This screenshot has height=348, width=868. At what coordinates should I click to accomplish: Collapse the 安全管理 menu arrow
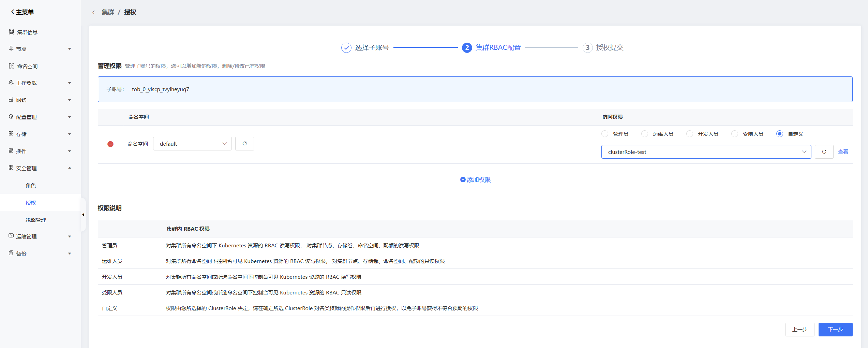[70, 168]
